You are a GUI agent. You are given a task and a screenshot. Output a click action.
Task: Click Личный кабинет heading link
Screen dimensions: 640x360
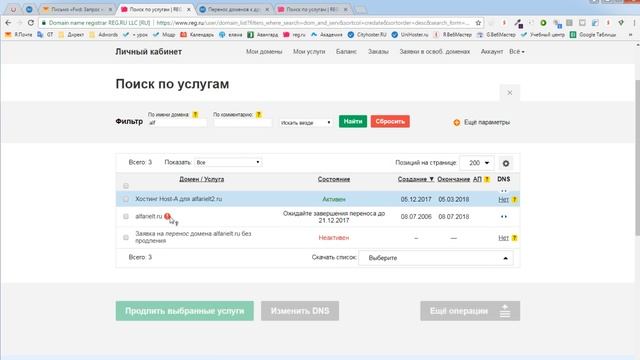(149, 52)
